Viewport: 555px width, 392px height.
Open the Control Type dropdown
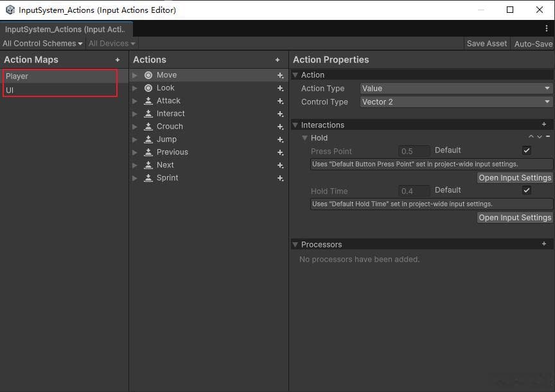point(456,102)
